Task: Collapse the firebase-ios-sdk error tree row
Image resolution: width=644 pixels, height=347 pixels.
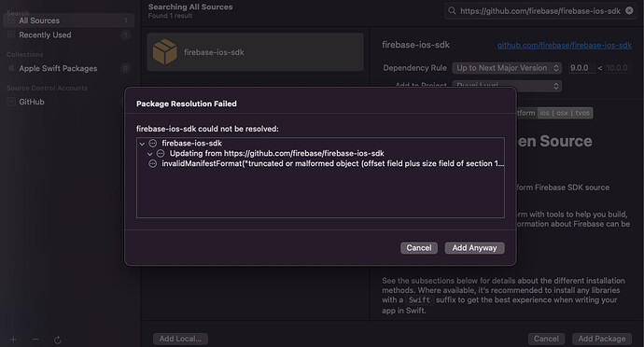Action: (x=142, y=144)
